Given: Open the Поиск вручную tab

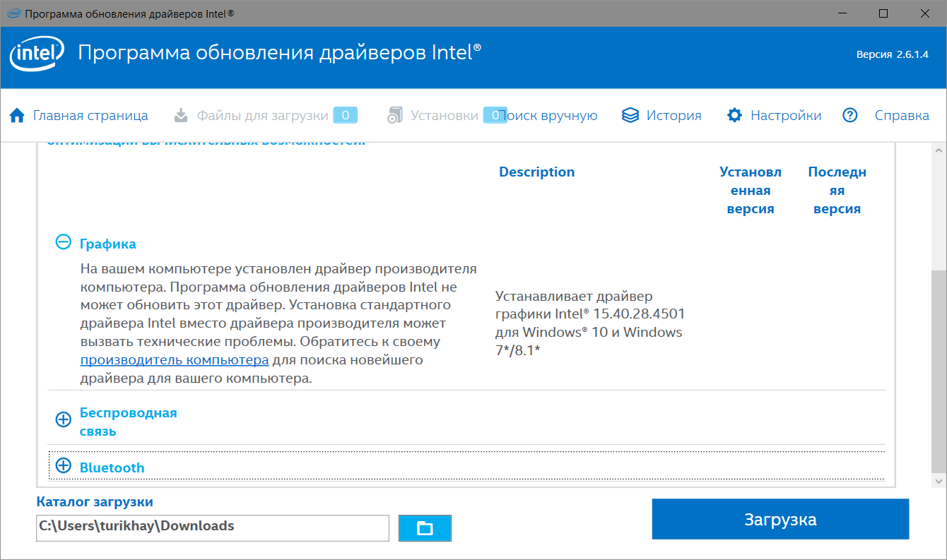Looking at the screenshot, I should click(548, 115).
